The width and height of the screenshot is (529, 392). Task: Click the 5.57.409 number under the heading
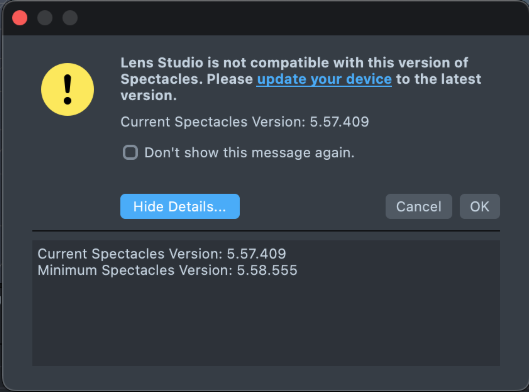click(x=339, y=122)
